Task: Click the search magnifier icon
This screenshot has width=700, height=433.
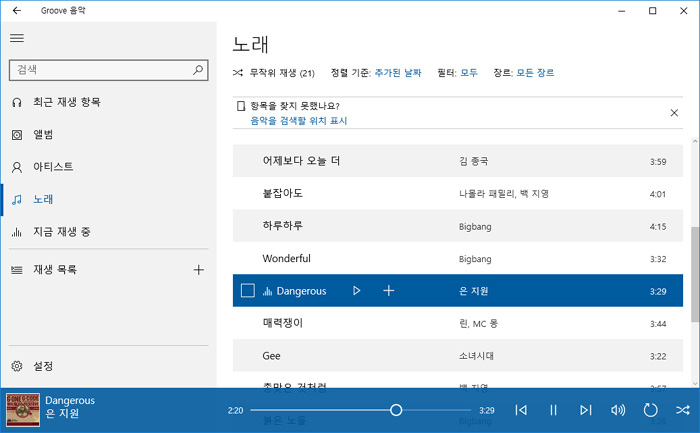Action: tap(198, 70)
